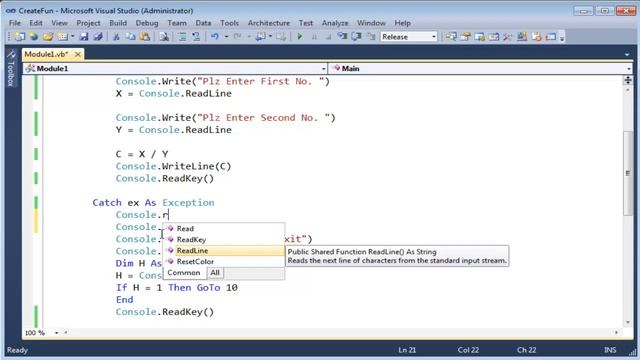Image resolution: width=640 pixels, height=360 pixels.
Task: Switch IntelliSense to the Common tab
Action: 184,273
